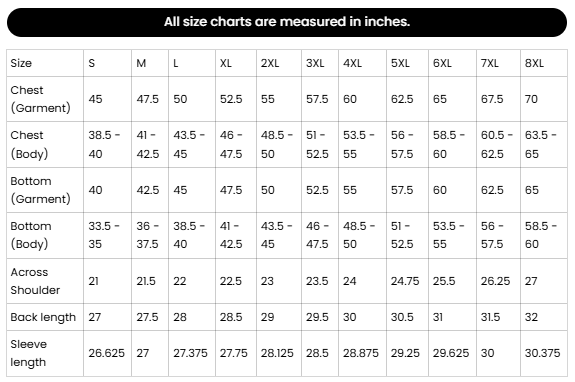Viewport: 575px width, 382px height.
Task: Click the 'All size charts are measured in inches' banner
Action: (287, 22)
